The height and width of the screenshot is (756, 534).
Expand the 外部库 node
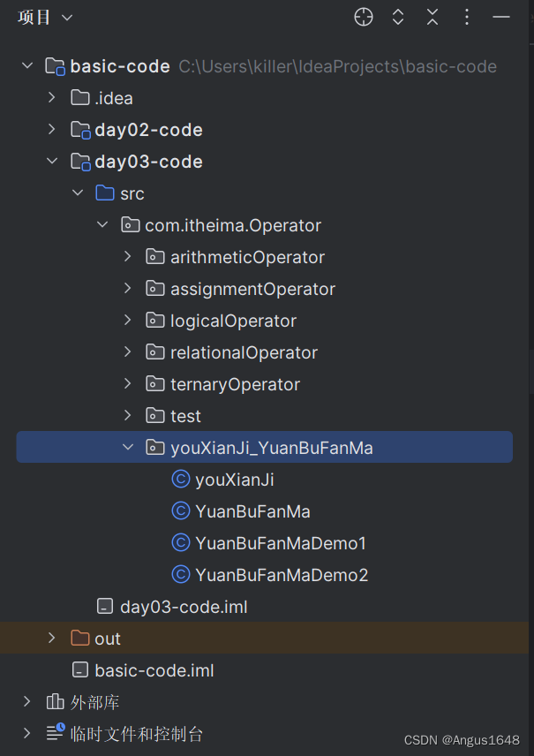(27, 702)
